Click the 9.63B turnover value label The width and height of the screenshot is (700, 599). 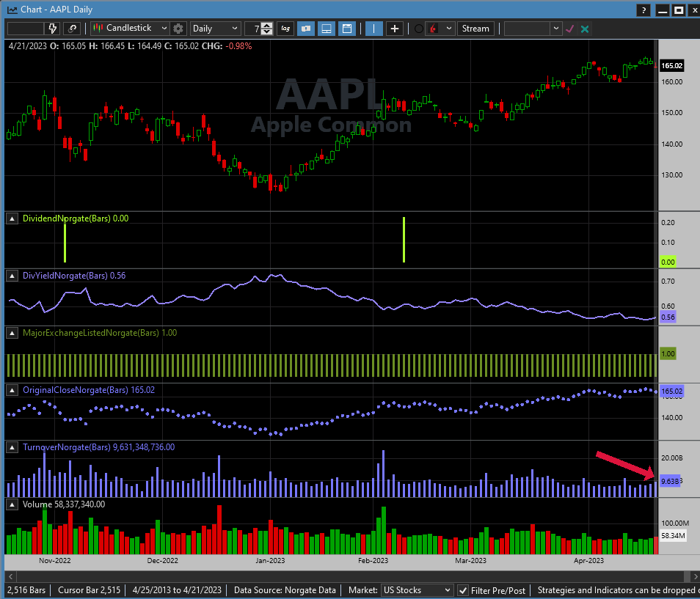(669, 481)
